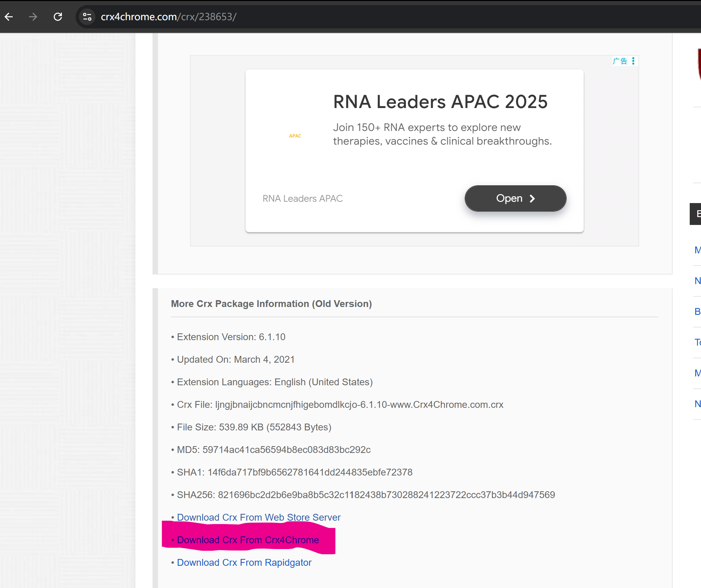Click the RNA Leaders APAC 2025 headline
The width and height of the screenshot is (701, 588).
tap(440, 102)
